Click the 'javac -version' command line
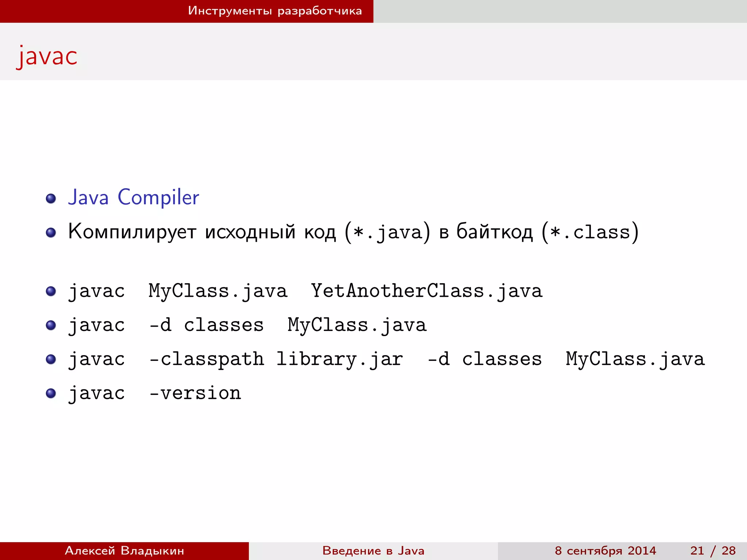 click(155, 393)
